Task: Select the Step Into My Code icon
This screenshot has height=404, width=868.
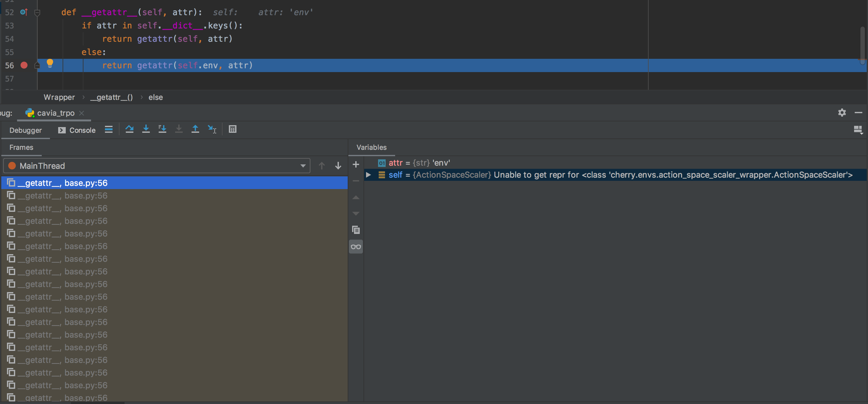Action: tap(162, 129)
